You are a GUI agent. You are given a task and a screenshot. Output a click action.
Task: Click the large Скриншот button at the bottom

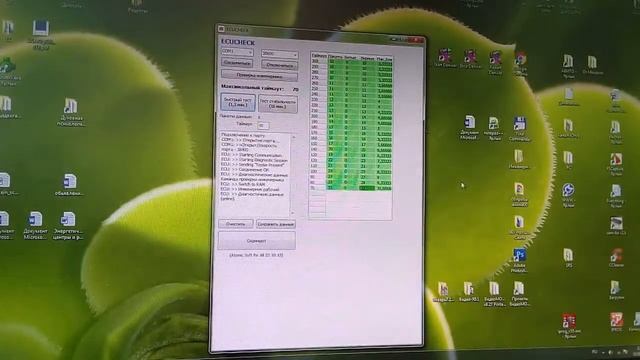(257, 240)
